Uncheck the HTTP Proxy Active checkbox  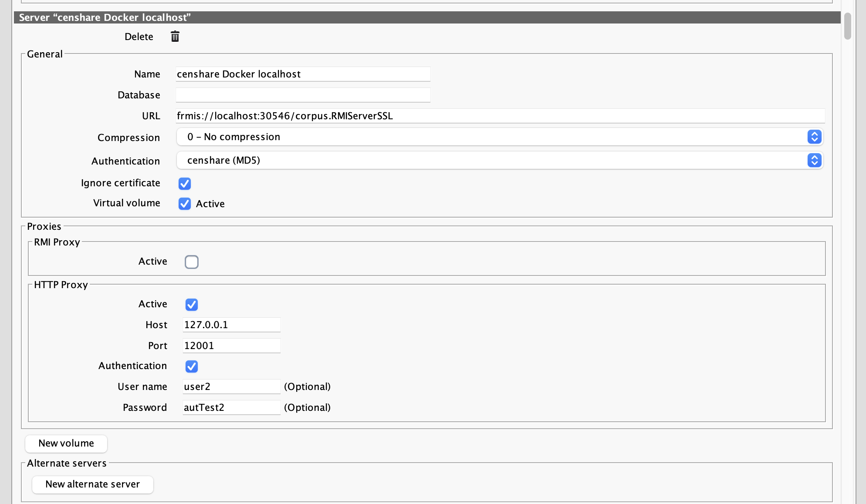point(192,305)
